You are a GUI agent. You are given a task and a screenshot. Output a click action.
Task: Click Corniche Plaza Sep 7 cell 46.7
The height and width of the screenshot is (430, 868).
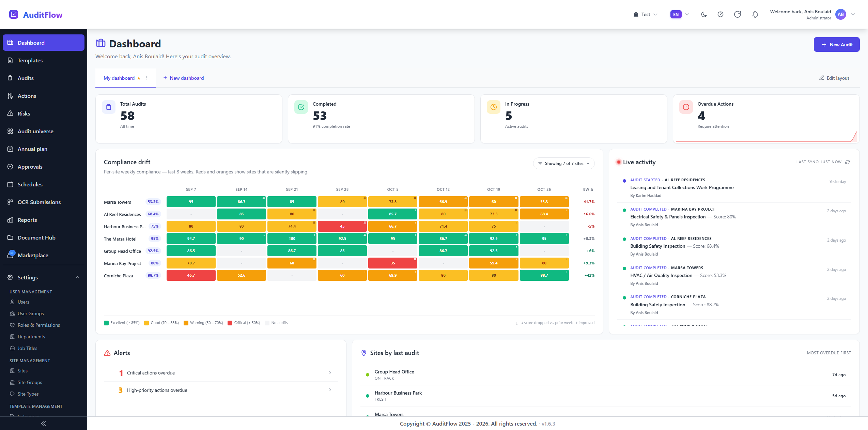[191, 275]
